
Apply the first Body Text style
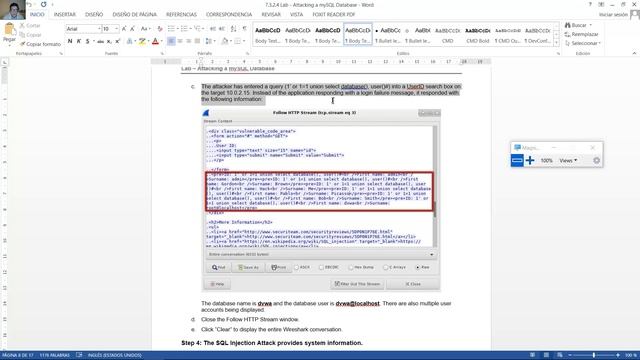click(x=267, y=35)
